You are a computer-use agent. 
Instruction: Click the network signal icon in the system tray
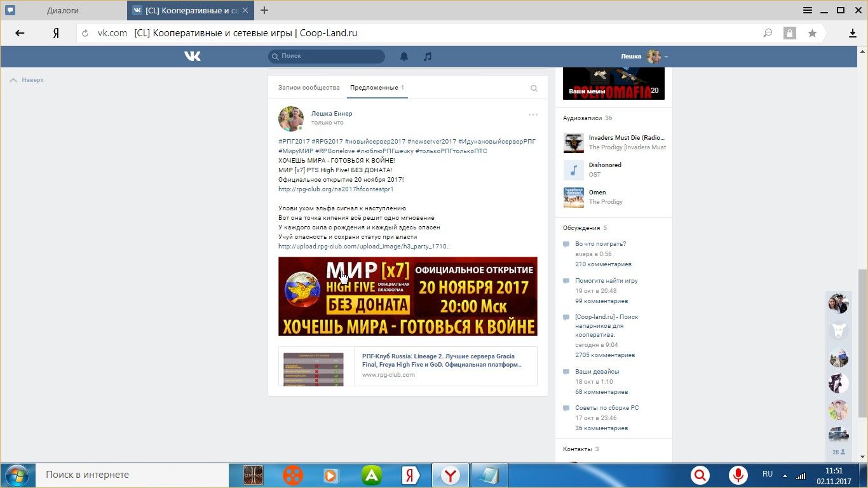click(801, 475)
